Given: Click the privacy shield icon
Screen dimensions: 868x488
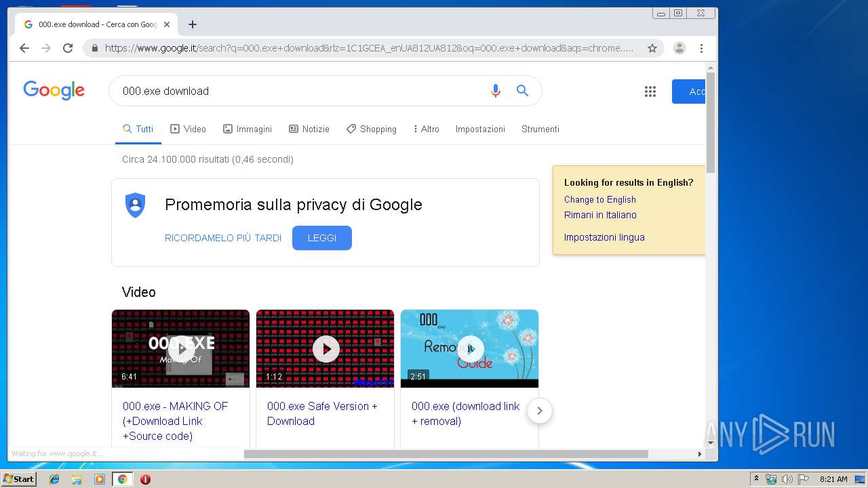Looking at the screenshot, I should tap(136, 205).
